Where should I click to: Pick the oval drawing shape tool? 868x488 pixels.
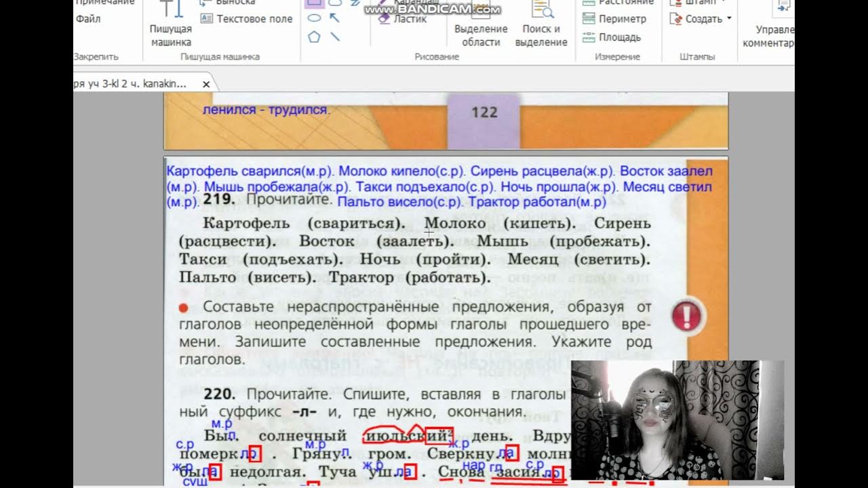point(314,18)
